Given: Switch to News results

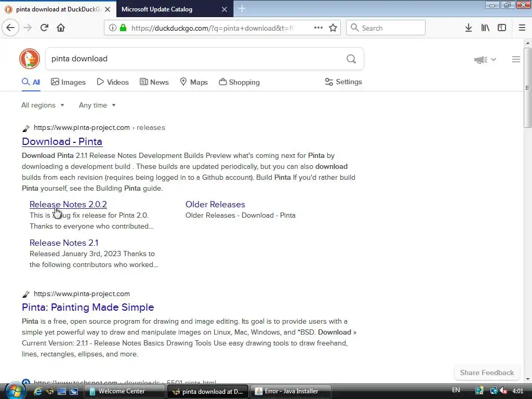Looking at the screenshot, I should coord(154,82).
